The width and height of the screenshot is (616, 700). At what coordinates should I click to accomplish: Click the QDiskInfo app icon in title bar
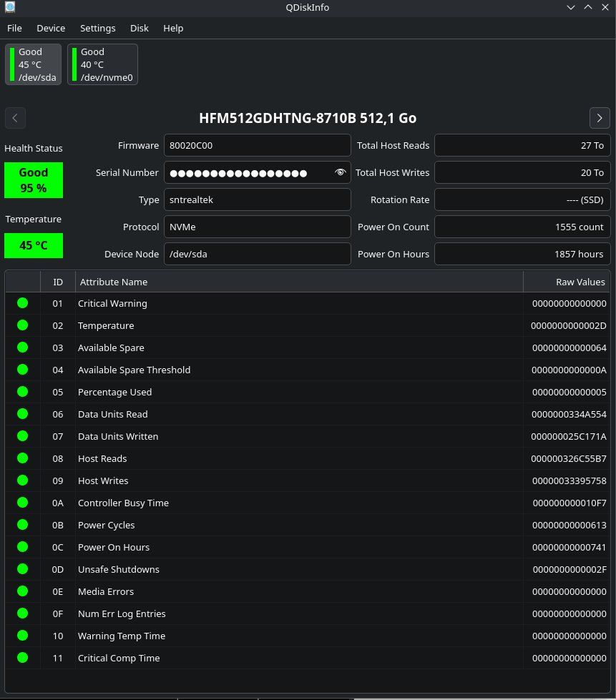coord(10,7)
